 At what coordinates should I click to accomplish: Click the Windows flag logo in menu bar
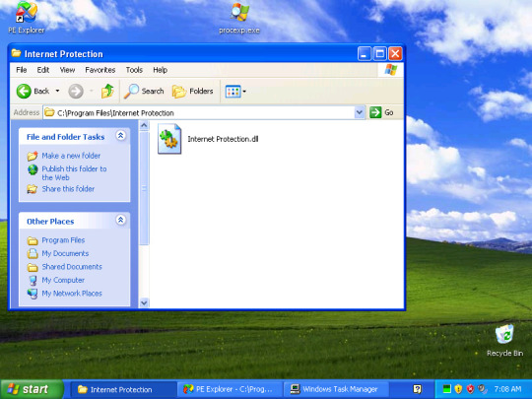coord(391,70)
